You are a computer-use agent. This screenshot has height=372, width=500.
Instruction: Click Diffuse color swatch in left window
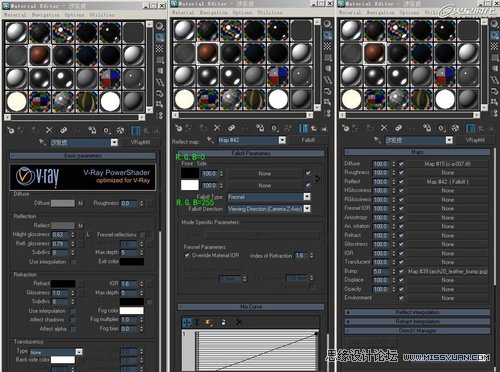click(x=63, y=203)
